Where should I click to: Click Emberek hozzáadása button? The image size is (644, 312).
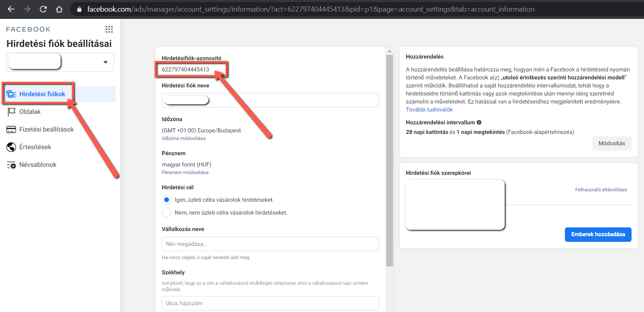tap(598, 235)
